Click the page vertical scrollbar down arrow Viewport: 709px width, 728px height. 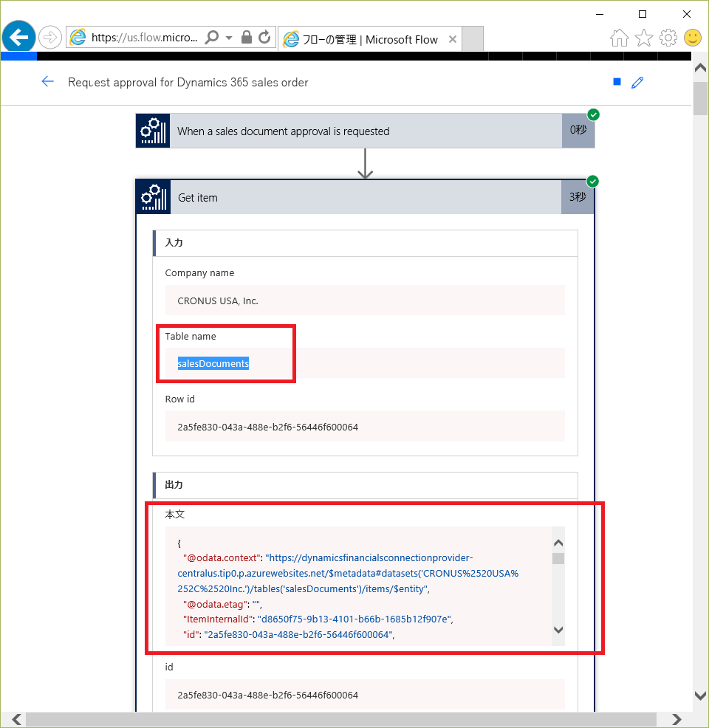point(700,696)
